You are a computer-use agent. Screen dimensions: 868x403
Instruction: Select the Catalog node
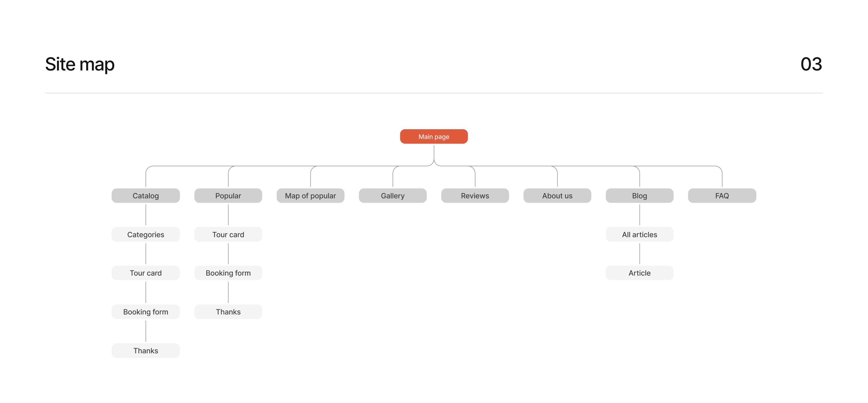146,195
